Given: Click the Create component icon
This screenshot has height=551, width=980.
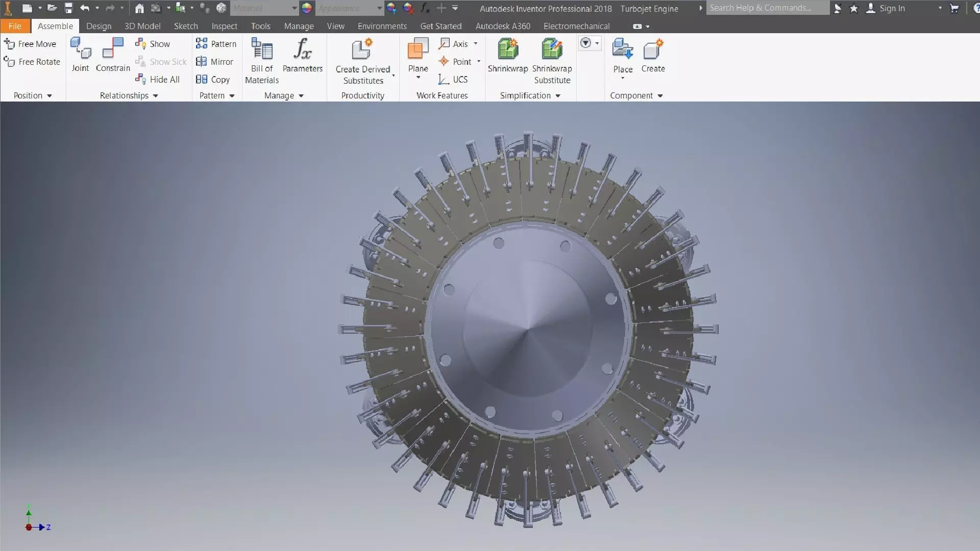Looking at the screenshot, I should click(x=653, y=49).
